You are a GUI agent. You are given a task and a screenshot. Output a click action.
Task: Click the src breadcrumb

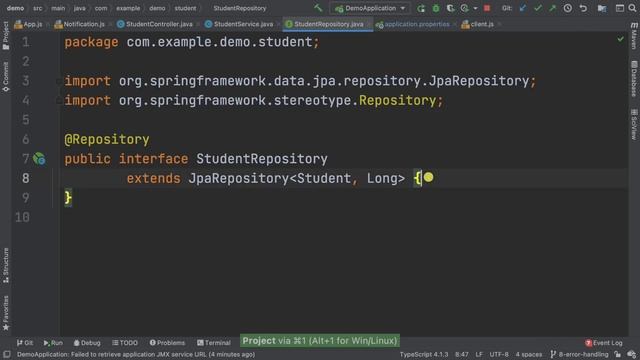(x=38, y=8)
